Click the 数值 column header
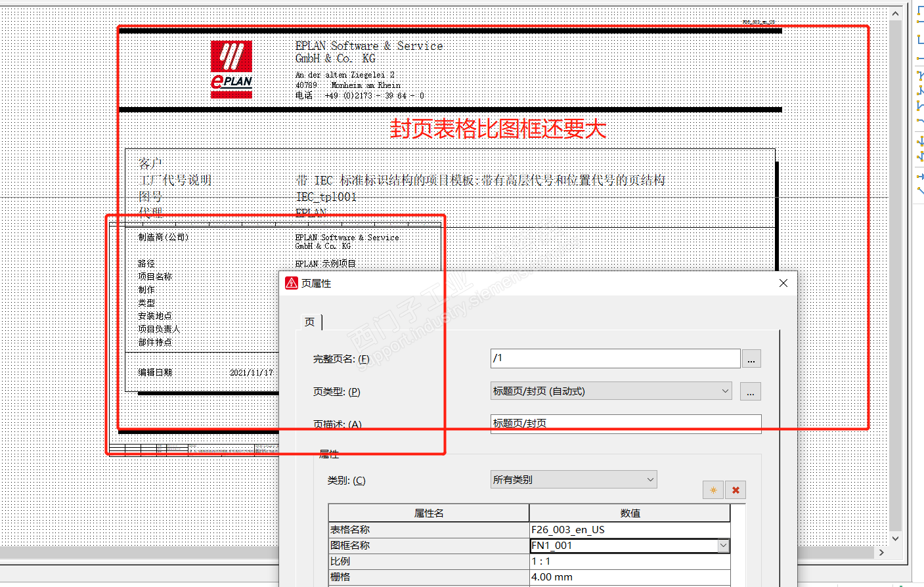This screenshot has width=924, height=587. click(630, 513)
